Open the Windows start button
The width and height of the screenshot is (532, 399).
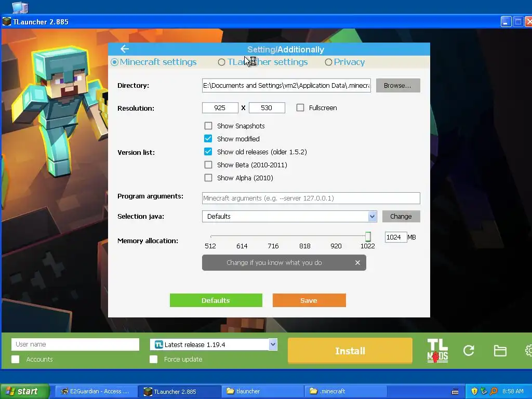pos(24,392)
